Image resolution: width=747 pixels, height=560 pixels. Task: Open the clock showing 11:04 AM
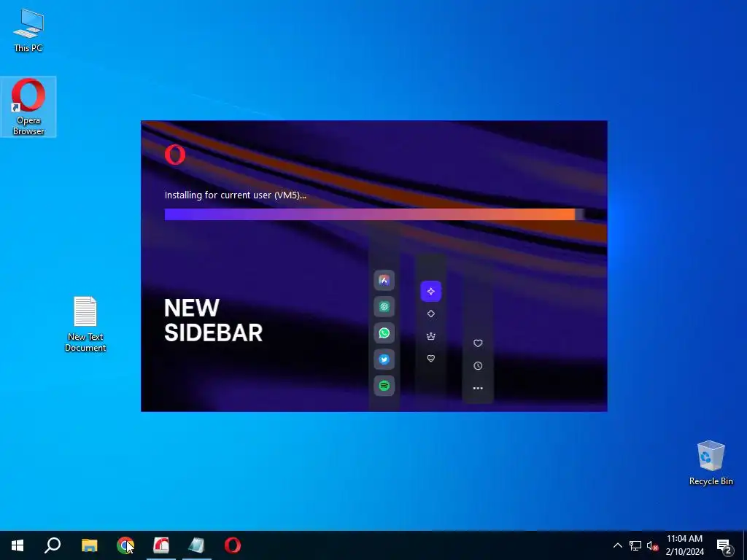coord(684,545)
